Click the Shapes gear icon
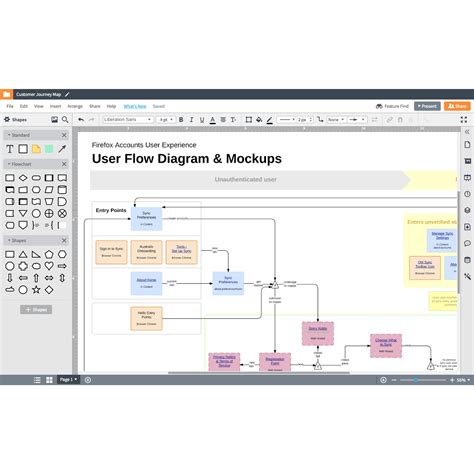Image resolution: width=474 pixels, height=474 pixels. (7, 119)
